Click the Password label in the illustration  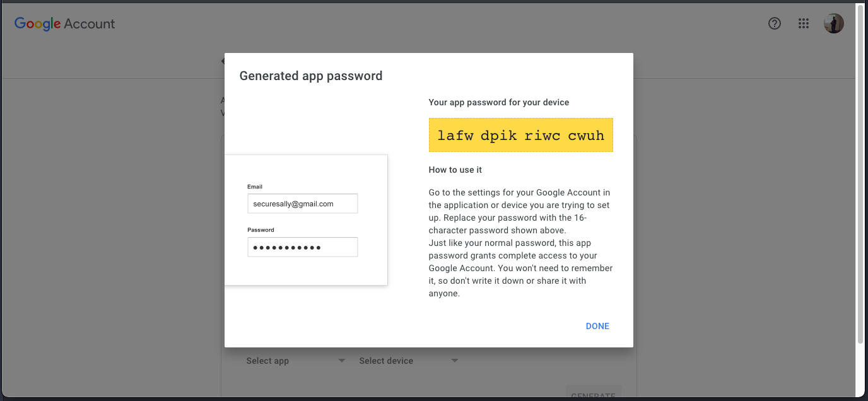[261, 230]
